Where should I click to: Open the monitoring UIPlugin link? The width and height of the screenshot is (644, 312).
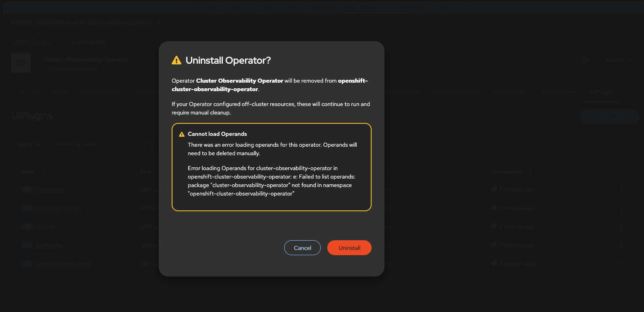(x=48, y=245)
